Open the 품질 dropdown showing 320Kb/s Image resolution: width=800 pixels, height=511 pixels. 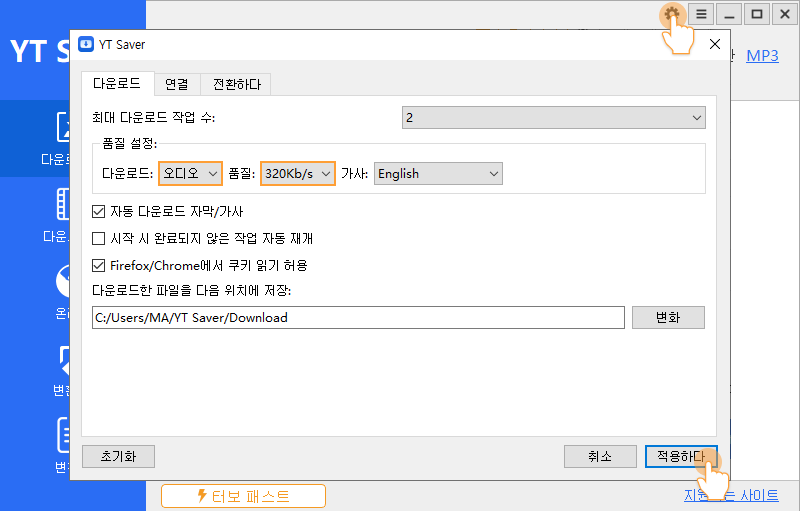[x=298, y=173]
